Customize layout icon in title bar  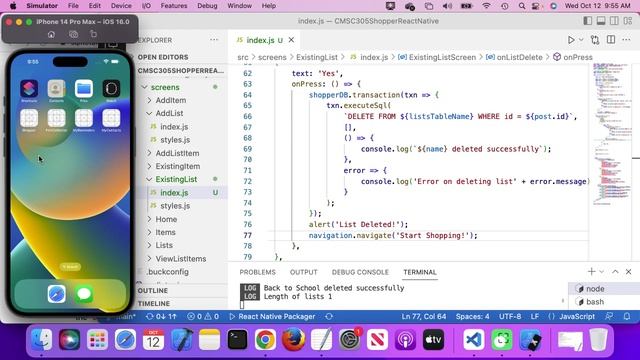(628, 21)
